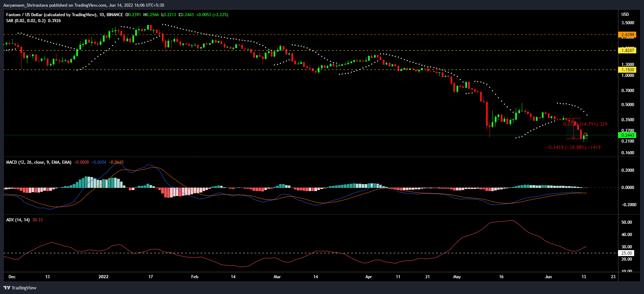Click the MACD value -0.0654 in legend
The width and height of the screenshot is (644, 294).
coord(99,162)
